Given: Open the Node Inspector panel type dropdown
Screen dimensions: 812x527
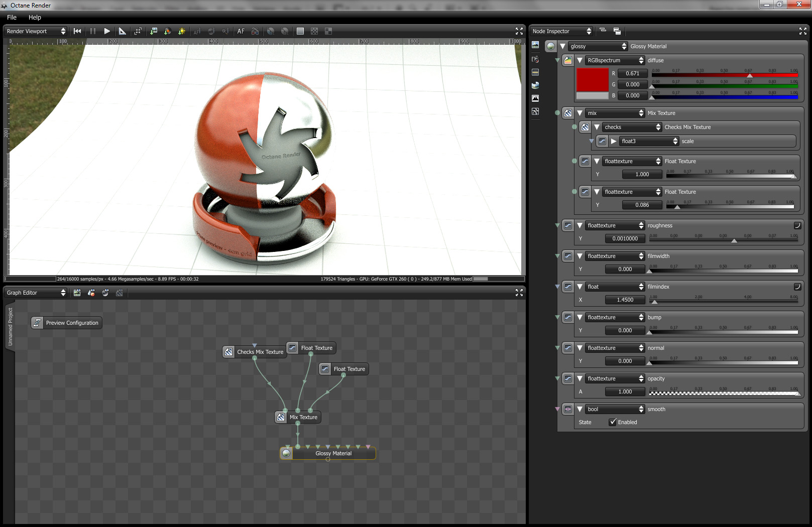Looking at the screenshot, I should point(562,31).
